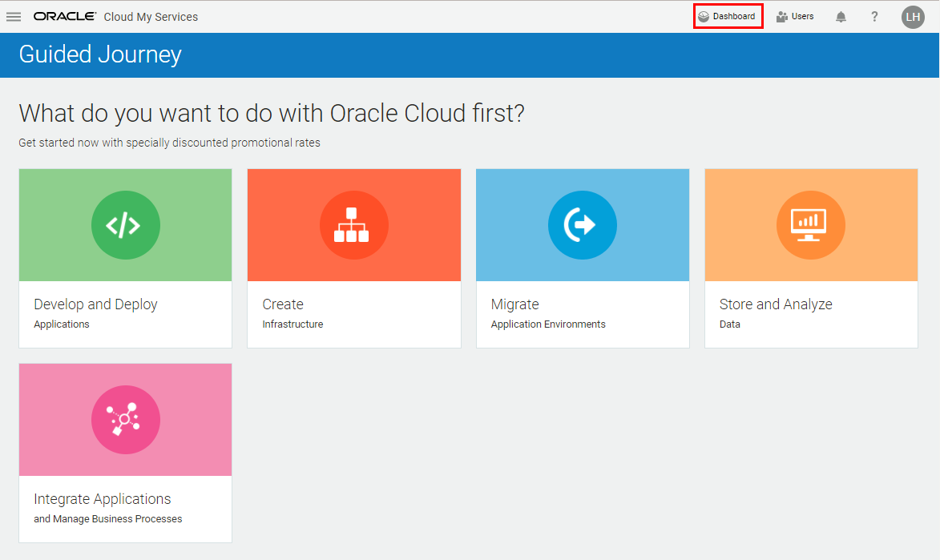This screenshot has height=560, width=940.
Task: Select the Create Infrastructure server icon
Action: (x=354, y=225)
